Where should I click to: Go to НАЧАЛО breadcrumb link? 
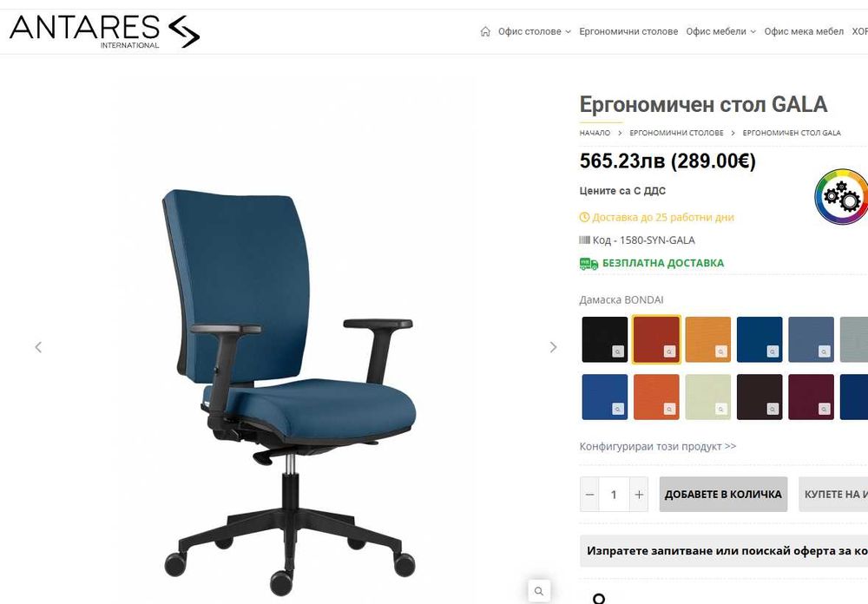tap(595, 133)
